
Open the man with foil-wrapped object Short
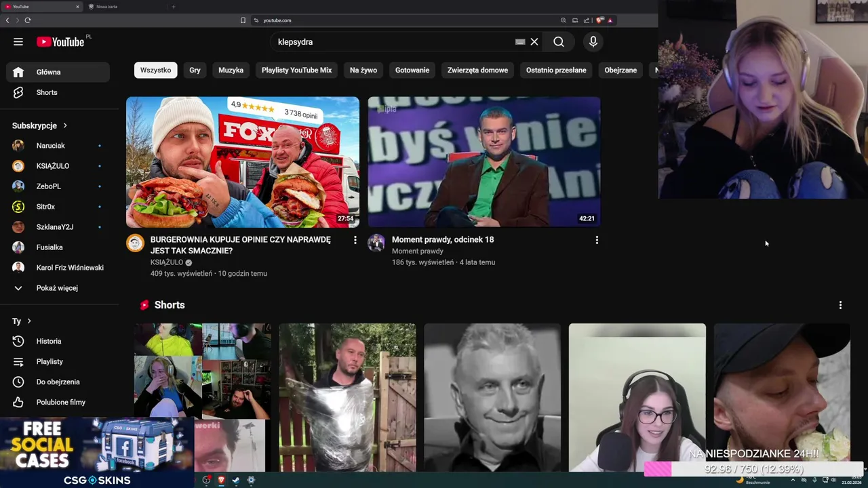(347, 397)
